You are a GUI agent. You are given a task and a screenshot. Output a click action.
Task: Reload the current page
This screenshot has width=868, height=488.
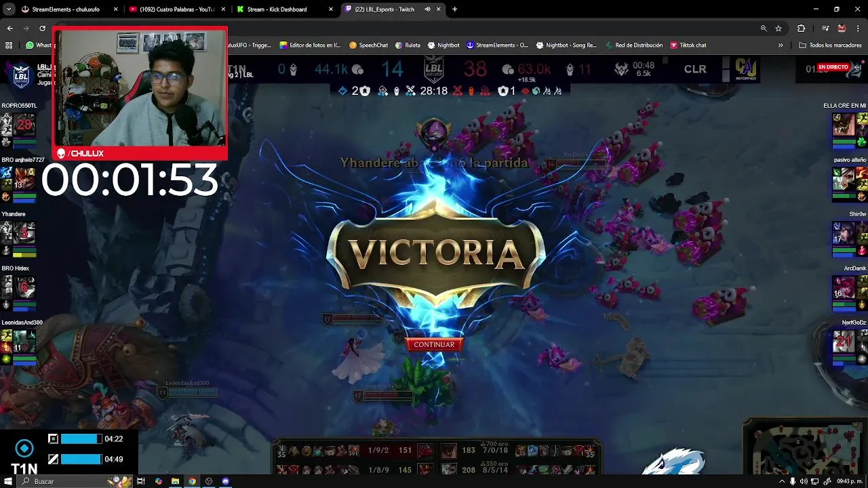[42, 28]
